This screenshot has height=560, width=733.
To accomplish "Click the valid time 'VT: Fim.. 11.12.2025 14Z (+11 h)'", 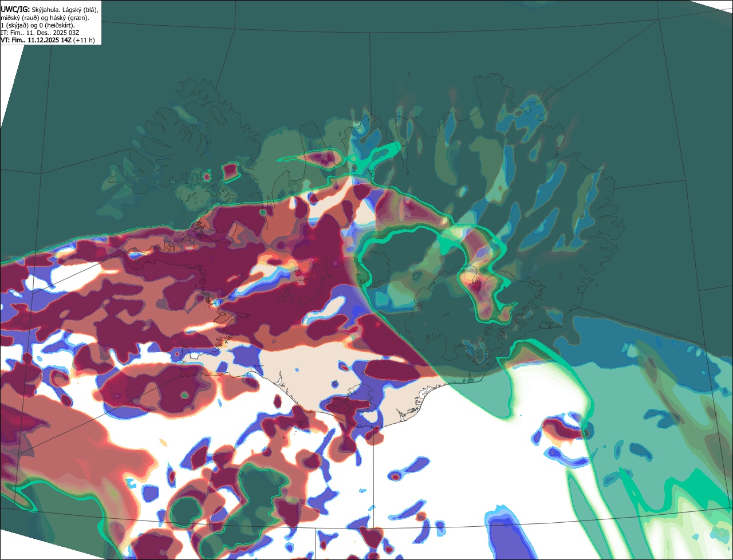I will [48, 40].
